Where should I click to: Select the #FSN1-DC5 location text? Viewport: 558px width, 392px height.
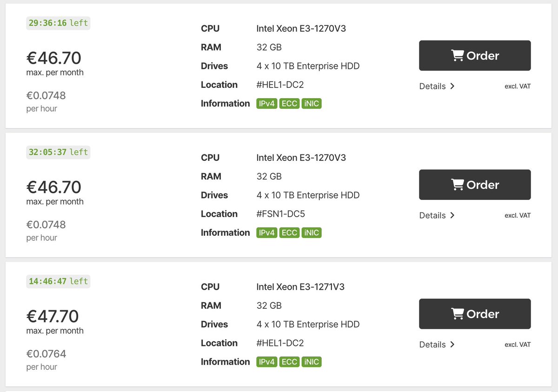click(281, 214)
